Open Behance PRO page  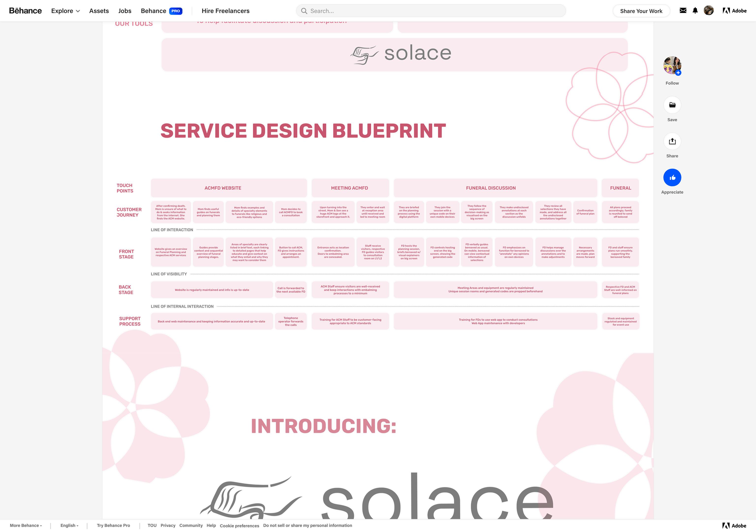tap(161, 11)
